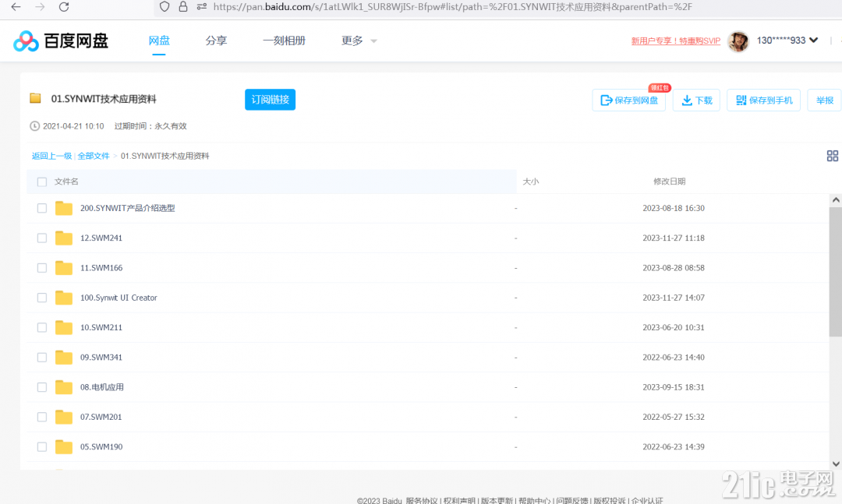Image resolution: width=842 pixels, height=504 pixels.
Task: Click folder icon of 12.SWM241
Action: (x=64, y=238)
